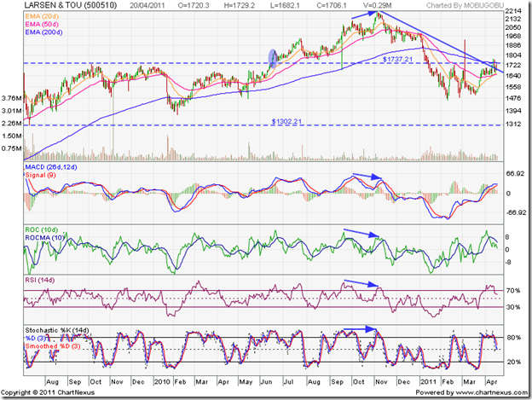Viewport: 532px width, 400px height.
Task: Click the 1312 price axis value
Action: coord(513,125)
